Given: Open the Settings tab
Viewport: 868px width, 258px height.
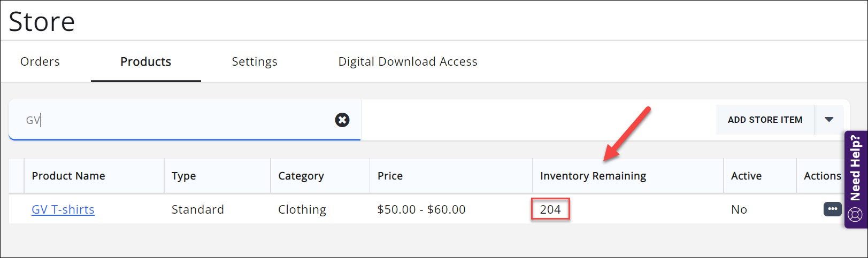Looking at the screenshot, I should (255, 62).
